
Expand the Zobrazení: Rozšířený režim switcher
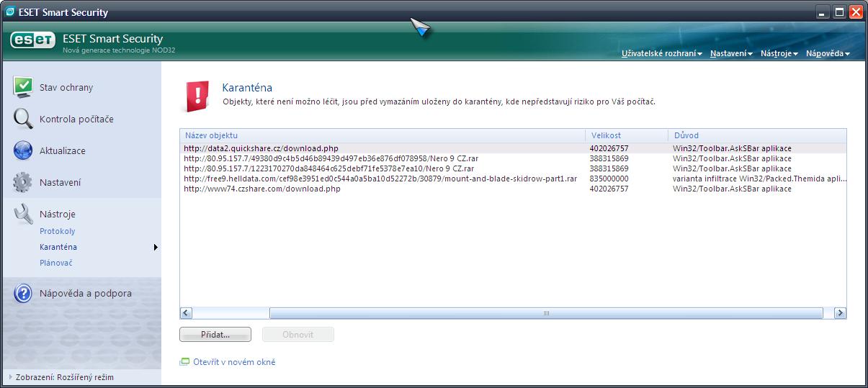pyautogui.click(x=62, y=376)
